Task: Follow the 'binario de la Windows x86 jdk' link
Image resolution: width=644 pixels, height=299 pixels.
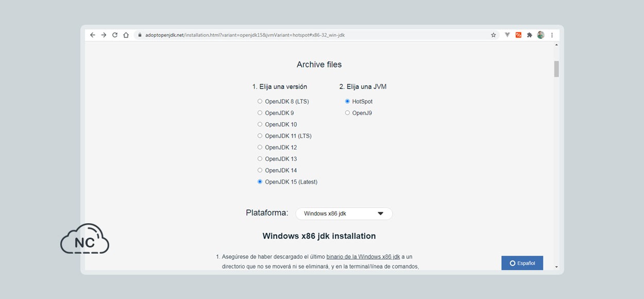Action: coord(363,256)
